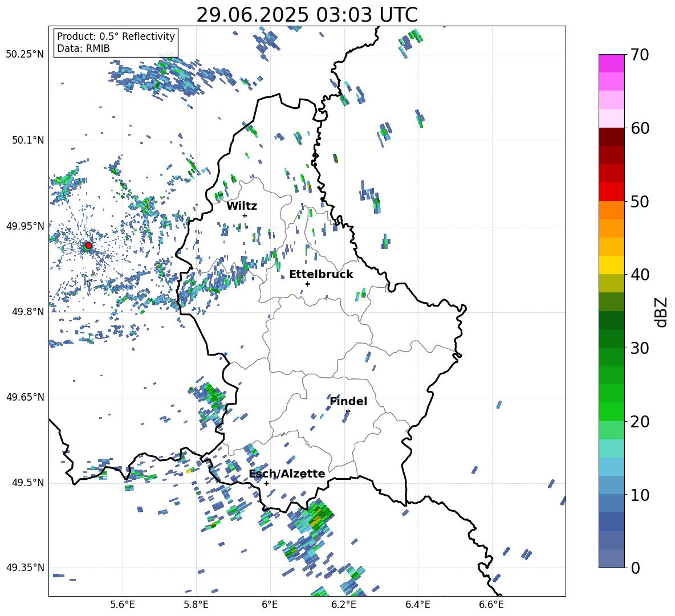Click the 49.65°N latitude label
The width and height of the screenshot is (675, 616).
pos(25,397)
